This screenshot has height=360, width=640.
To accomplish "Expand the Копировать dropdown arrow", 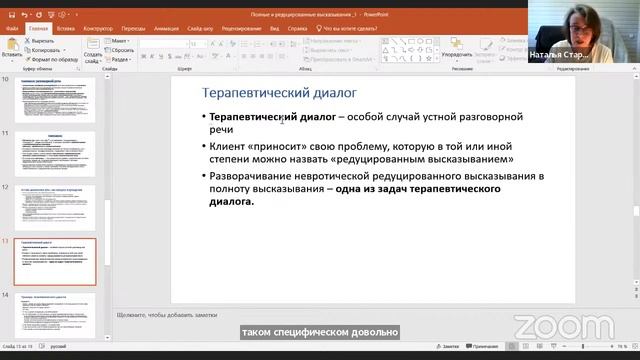I will click(x=64, y=50).
